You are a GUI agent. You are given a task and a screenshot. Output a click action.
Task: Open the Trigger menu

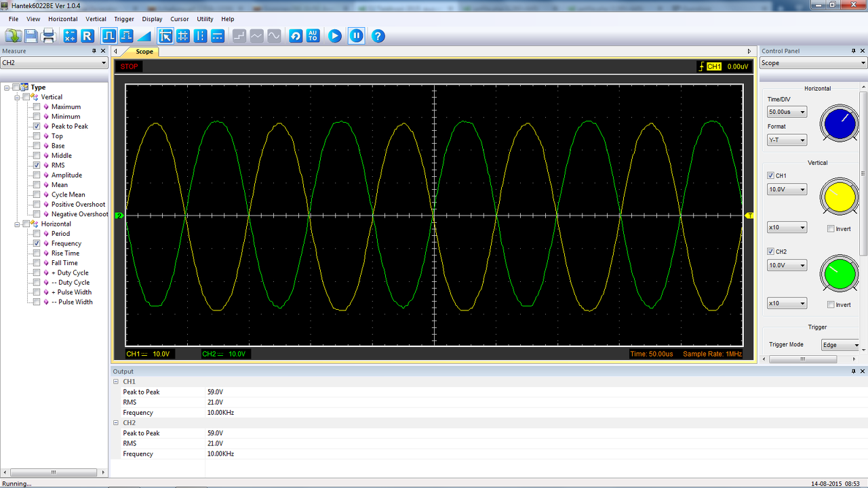click(124, 19)
